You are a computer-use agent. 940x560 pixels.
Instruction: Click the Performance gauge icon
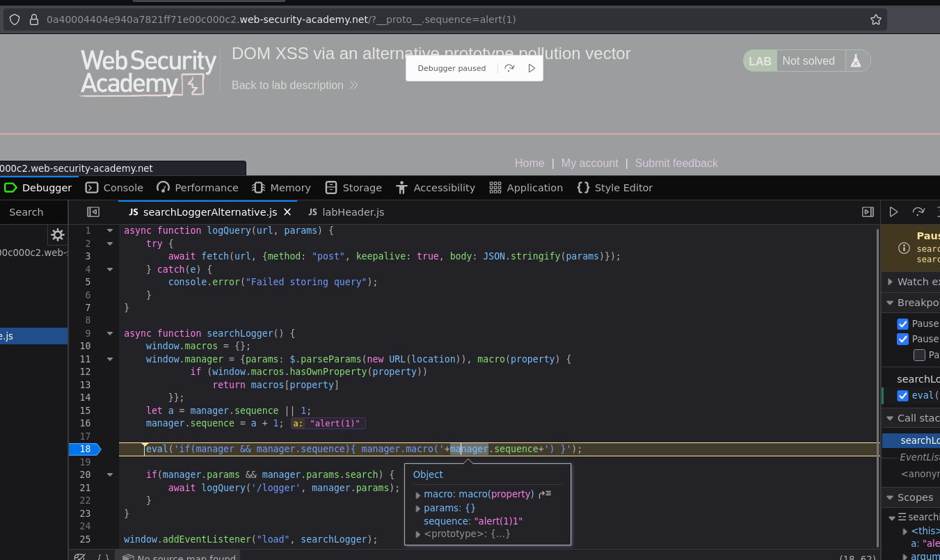coord(164,188)
